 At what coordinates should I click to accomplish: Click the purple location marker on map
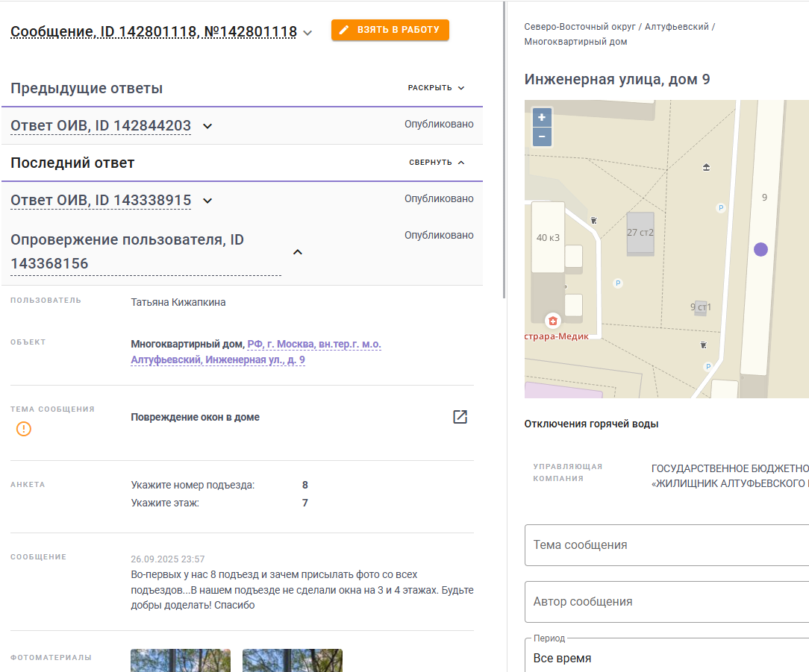click(760, 250)
